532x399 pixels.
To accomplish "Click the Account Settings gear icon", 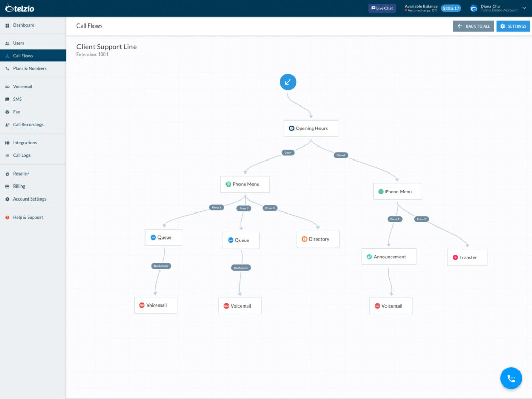I will pyautogui.click(x=7, y=199).
